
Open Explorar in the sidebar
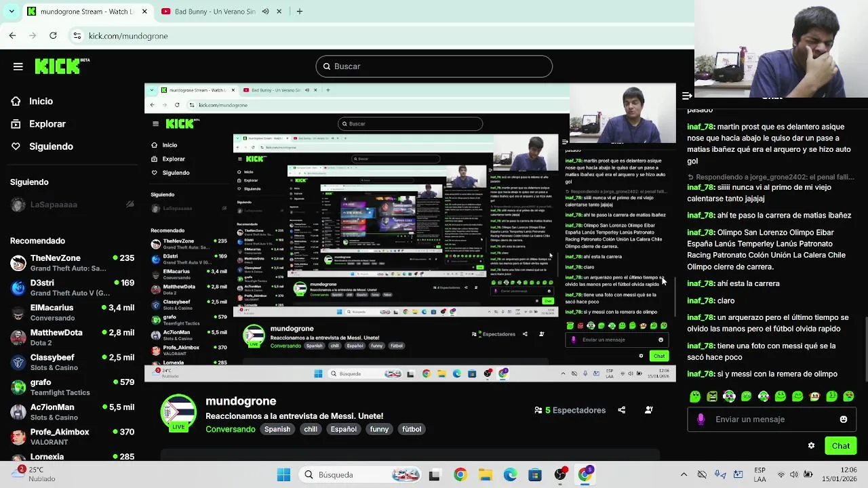click(x=47, y=124)
